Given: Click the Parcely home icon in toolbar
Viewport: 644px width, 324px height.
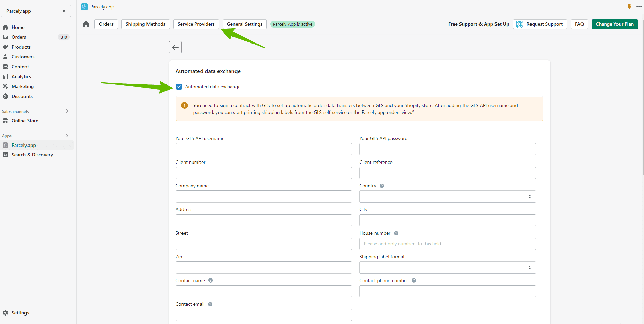Looking at the screenshot, I should tap(86, 24).
